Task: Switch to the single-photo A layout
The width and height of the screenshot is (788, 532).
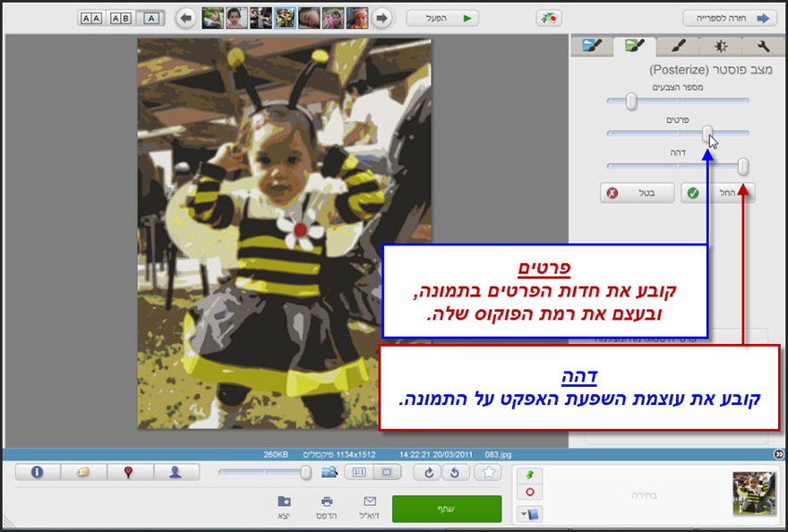Action: click(x=150, y=17)
